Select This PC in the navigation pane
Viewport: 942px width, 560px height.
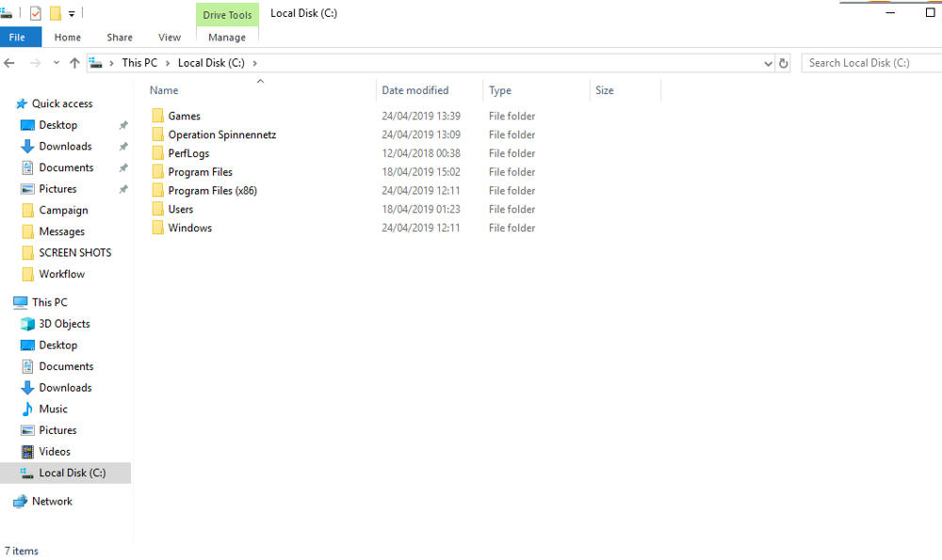tap(49, 302)
